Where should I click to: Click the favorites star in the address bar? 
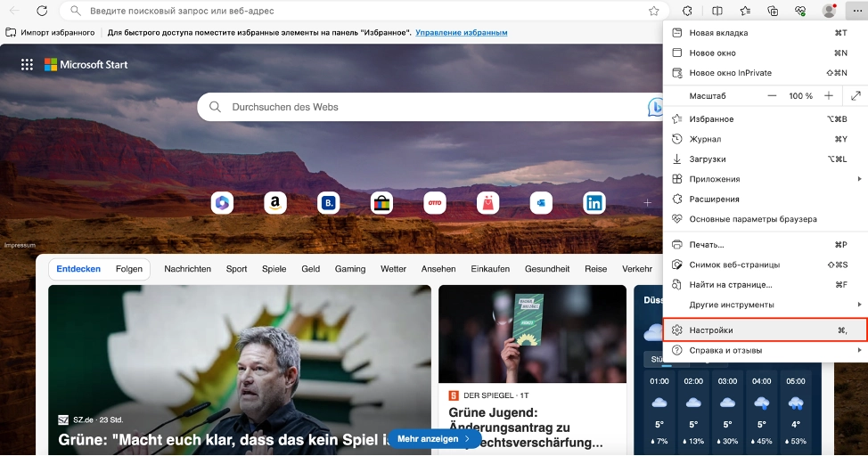click(x=654, y=11)
